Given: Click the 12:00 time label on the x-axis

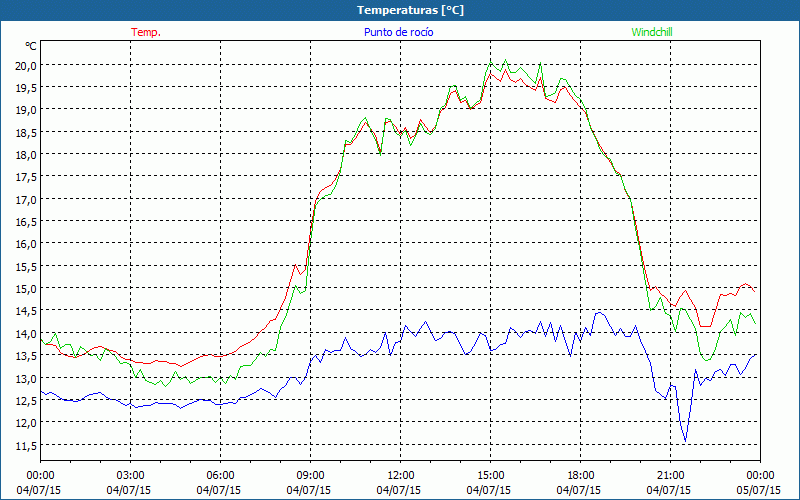Looking at the screenshot, I should (x=401, y=475).
